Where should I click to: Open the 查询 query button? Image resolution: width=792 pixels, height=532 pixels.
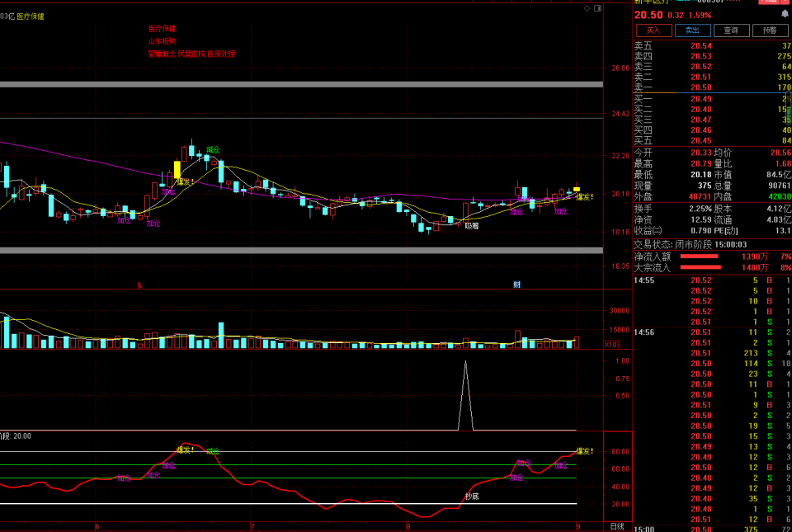pyautogui.click(x=731, y=31)
